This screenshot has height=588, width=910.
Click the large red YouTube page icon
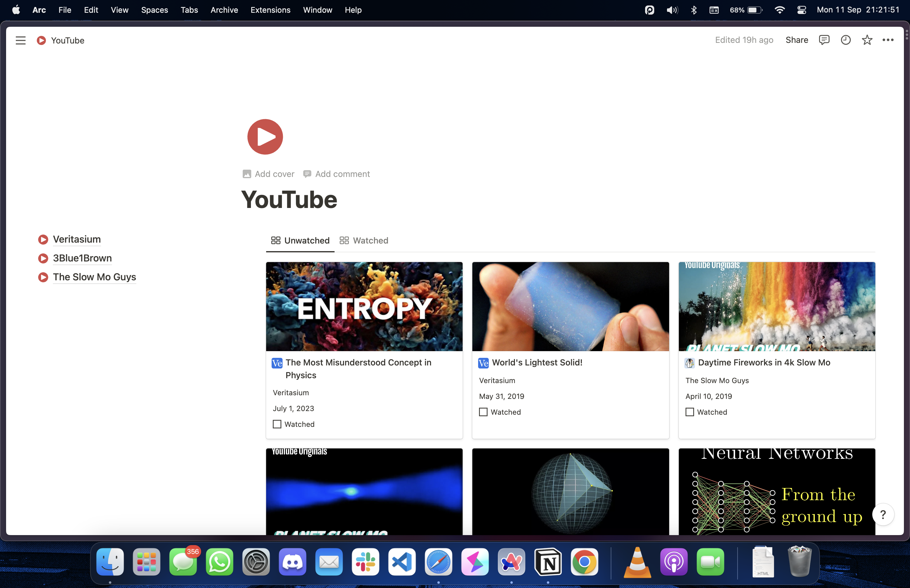point(265,137)
